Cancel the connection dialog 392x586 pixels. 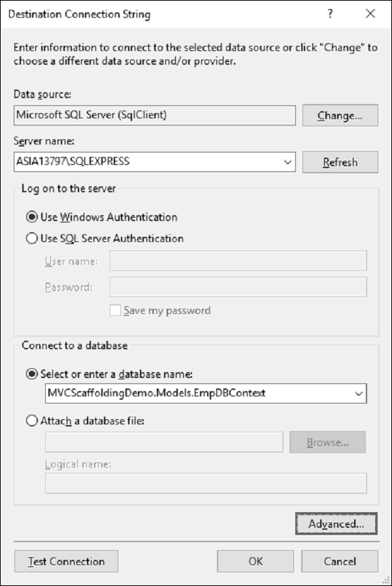point(340,561)
